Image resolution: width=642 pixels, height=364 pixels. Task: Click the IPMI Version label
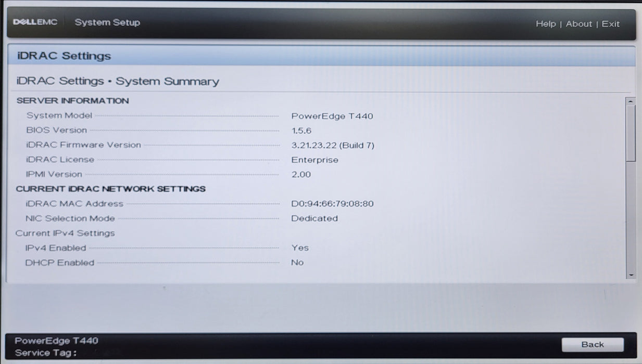click(x=54, y=174)
